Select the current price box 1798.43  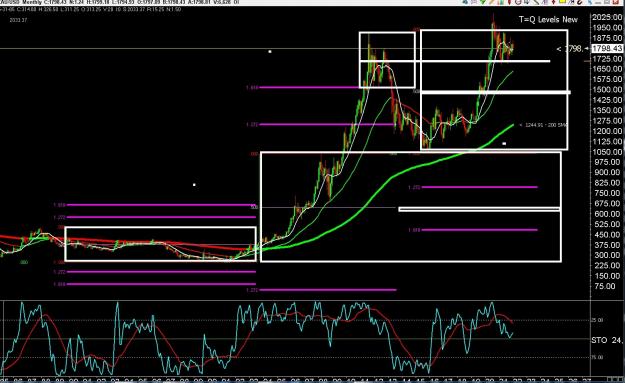[x=607, y=49]
